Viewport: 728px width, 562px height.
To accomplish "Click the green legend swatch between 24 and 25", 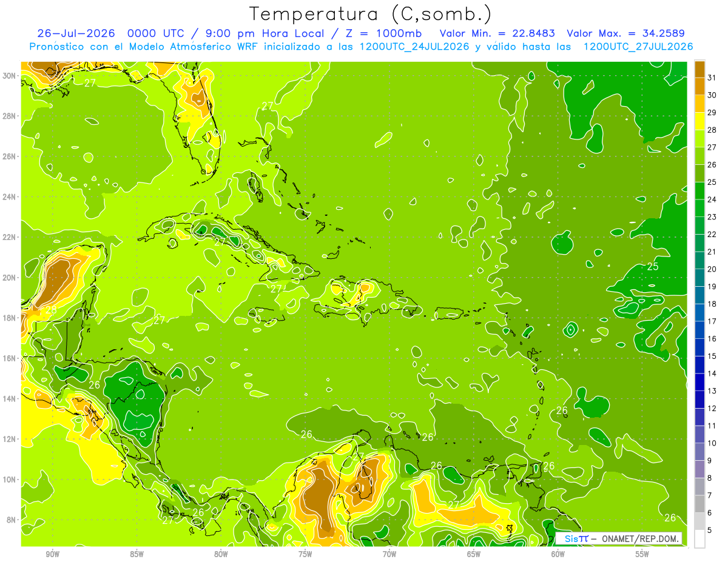I will pos(699,191).
